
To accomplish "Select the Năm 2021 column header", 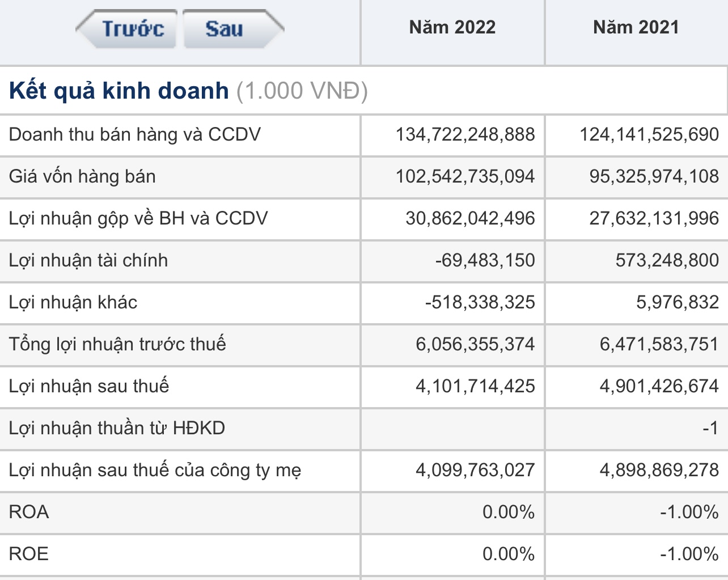I will (636, 27).
